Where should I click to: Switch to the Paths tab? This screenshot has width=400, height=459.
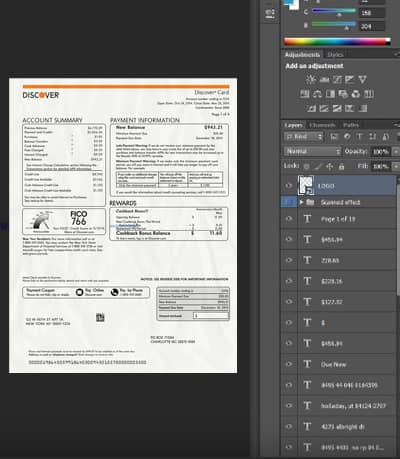point(351,125)
